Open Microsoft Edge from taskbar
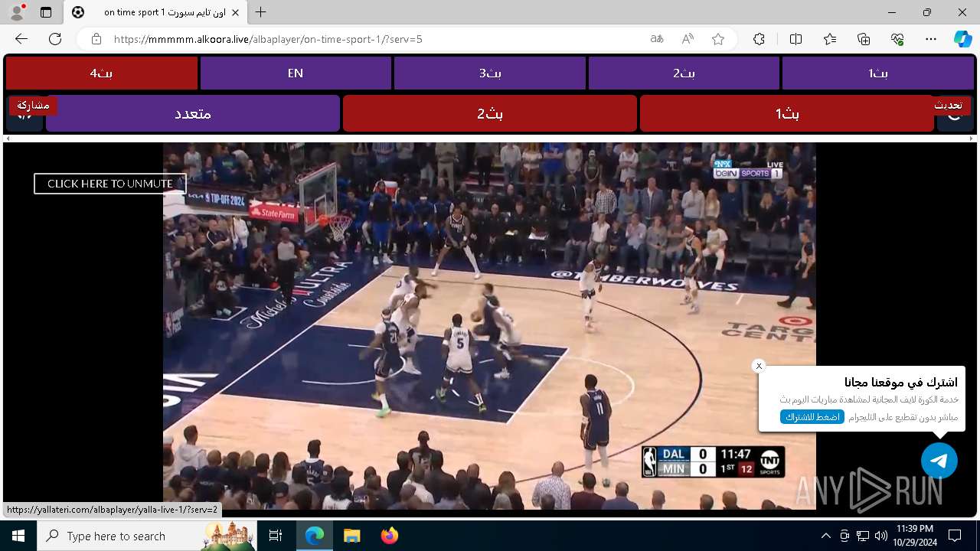The image size is (980, 551). point(315,536)
